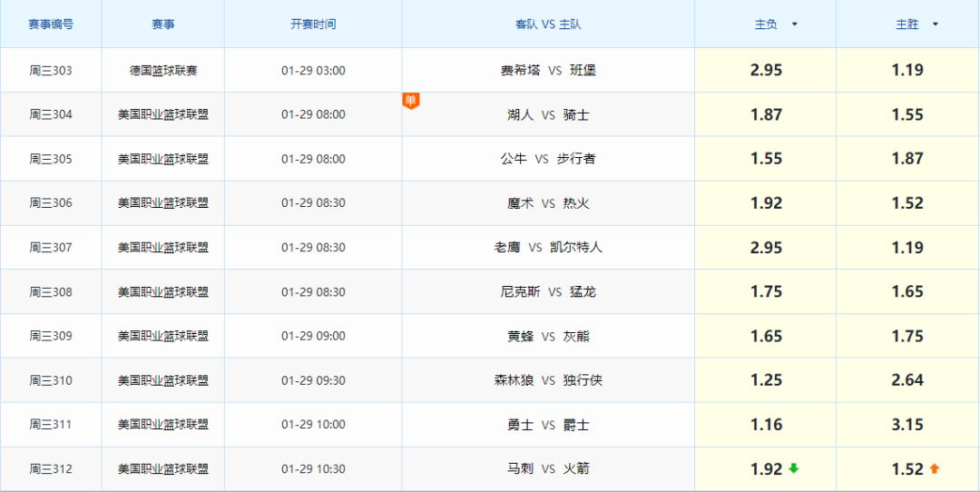Open the 魔术 VS 热火 matchup
The height and width of the screenshot is (492, 980).
(x=548, y=203)
